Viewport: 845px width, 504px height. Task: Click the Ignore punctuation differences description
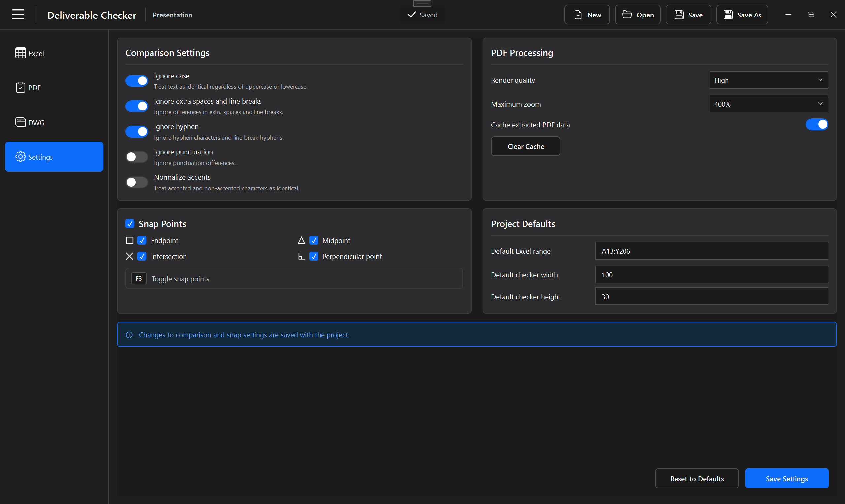[195, 163]
